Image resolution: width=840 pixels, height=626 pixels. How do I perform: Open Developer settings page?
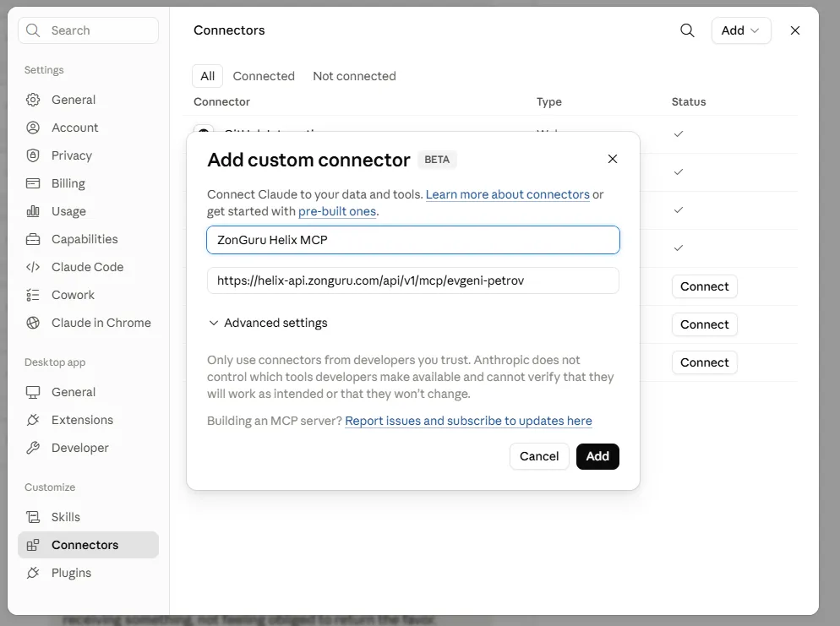pos(89,448)
